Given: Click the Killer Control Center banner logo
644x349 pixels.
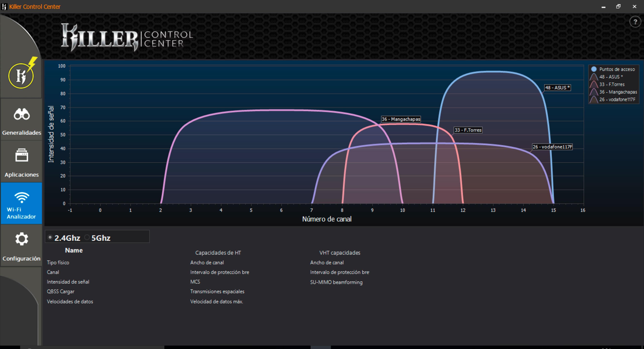Looking at the screenshot, I should coord(127,37).
